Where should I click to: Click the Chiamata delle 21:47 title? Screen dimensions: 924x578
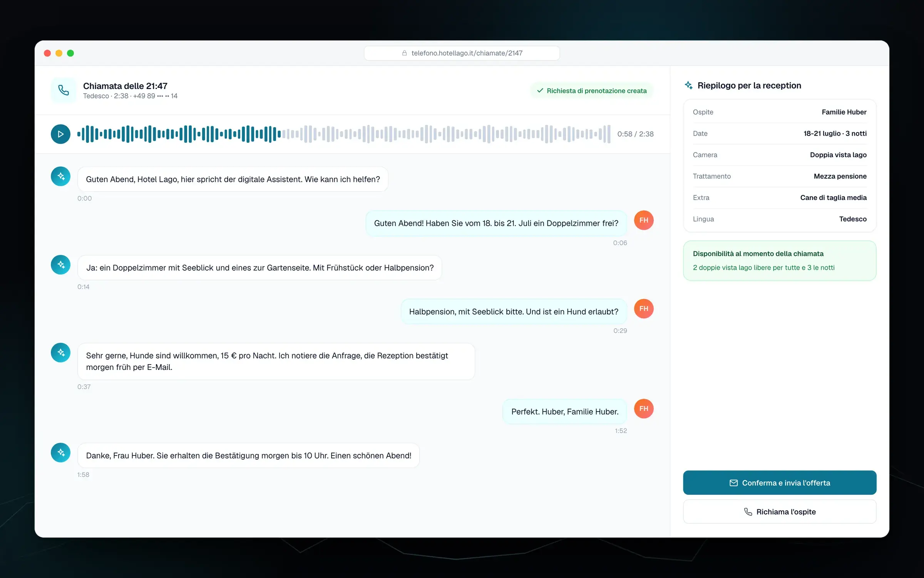[125, 86]
